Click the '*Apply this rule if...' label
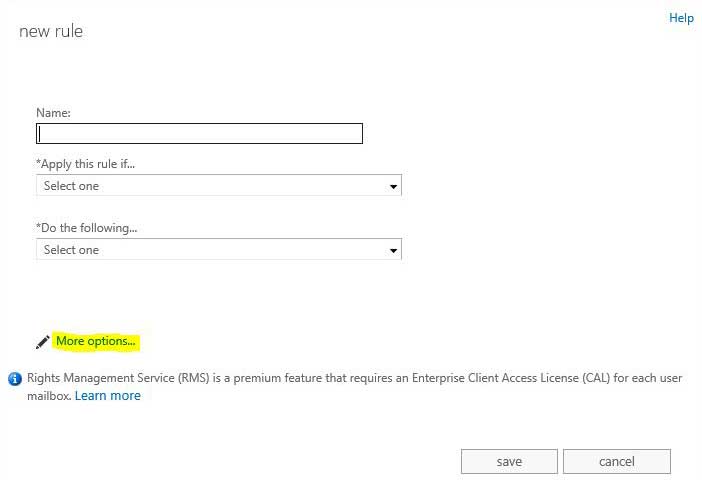This screenshot has width=702, height=480. pos(86,164)
